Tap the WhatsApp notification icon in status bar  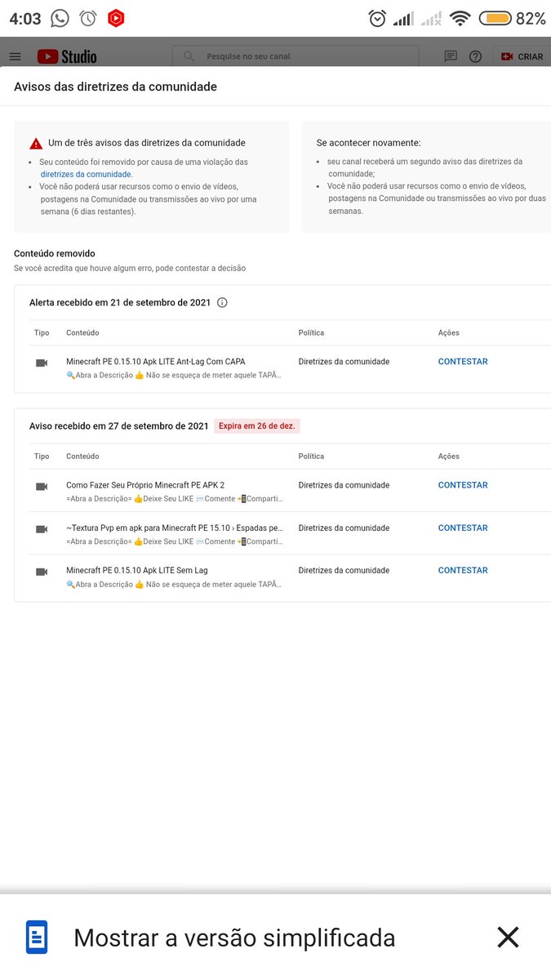tap(60, 18)
